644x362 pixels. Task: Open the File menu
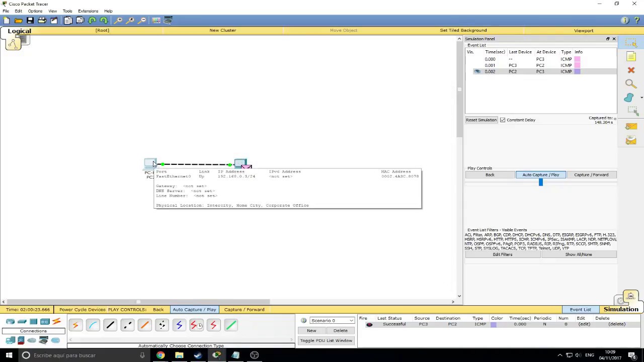point(6,11)
